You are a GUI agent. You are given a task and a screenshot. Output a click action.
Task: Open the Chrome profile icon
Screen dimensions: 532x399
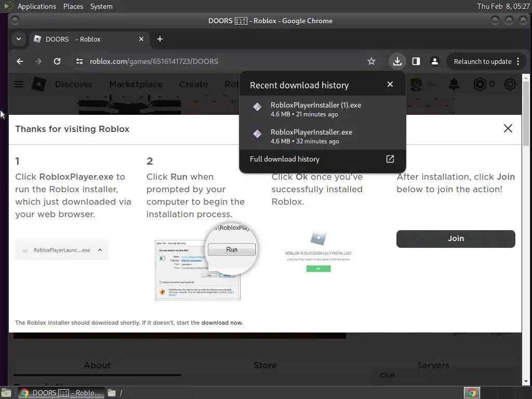pos(434,61)
